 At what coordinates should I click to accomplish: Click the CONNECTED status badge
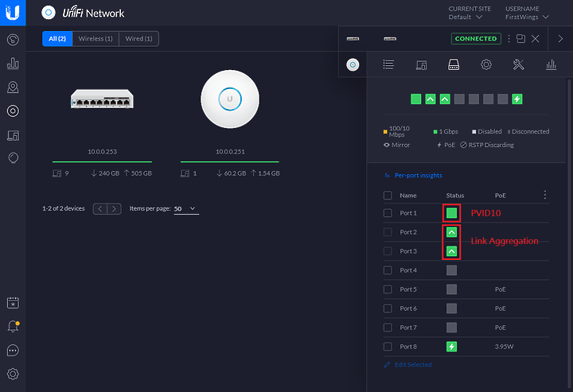coord(476,38)
